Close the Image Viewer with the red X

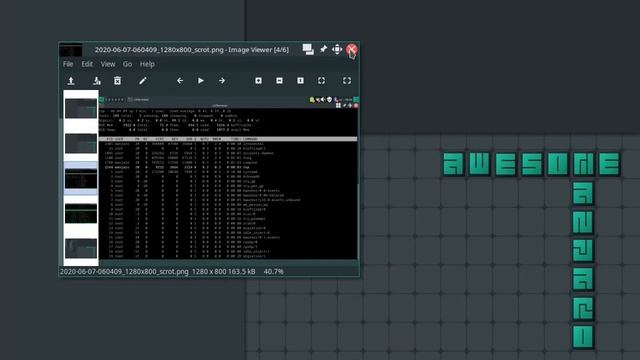tap(351, 50)
